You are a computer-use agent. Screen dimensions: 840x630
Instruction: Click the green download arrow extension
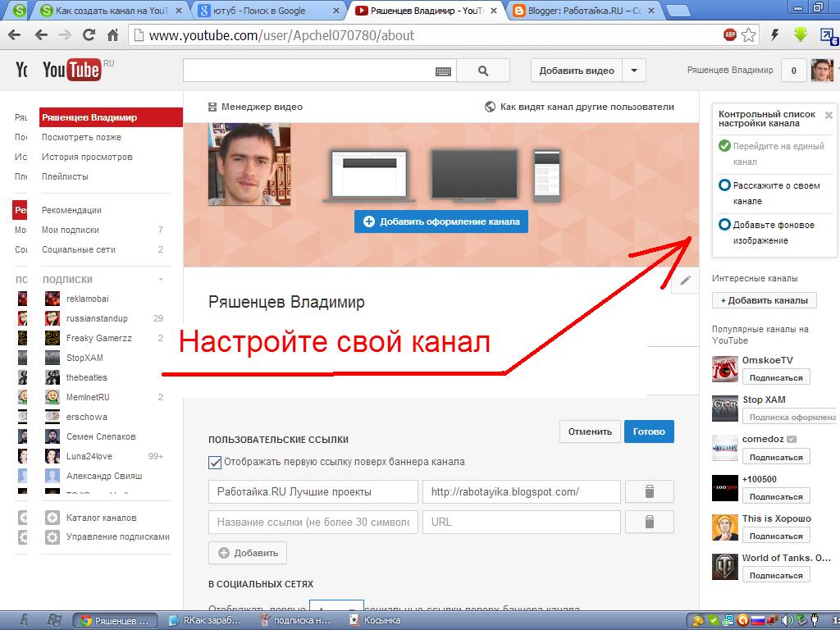click(801, 34)
